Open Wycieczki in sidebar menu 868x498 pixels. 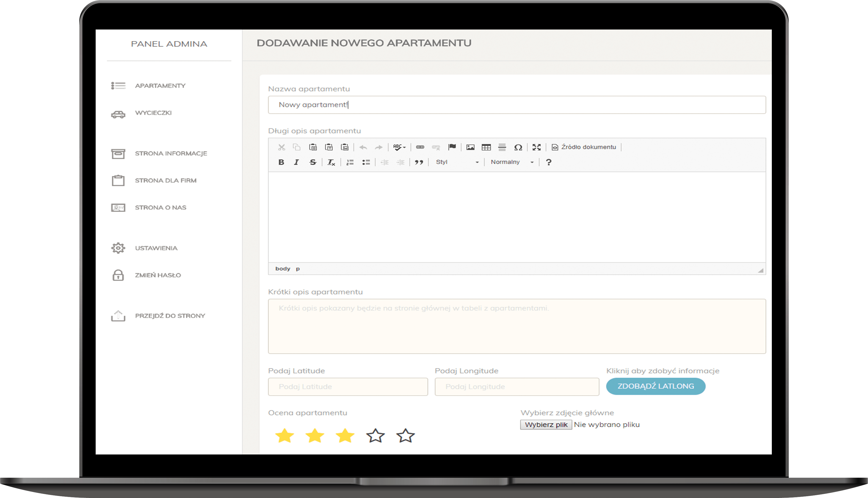[153, 113]
